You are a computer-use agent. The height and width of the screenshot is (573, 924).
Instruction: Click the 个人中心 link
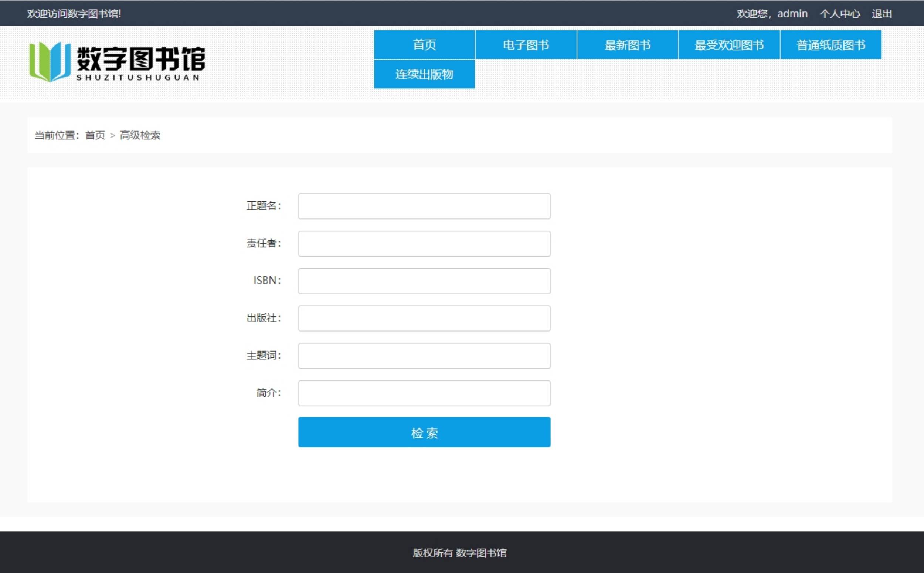839,14
